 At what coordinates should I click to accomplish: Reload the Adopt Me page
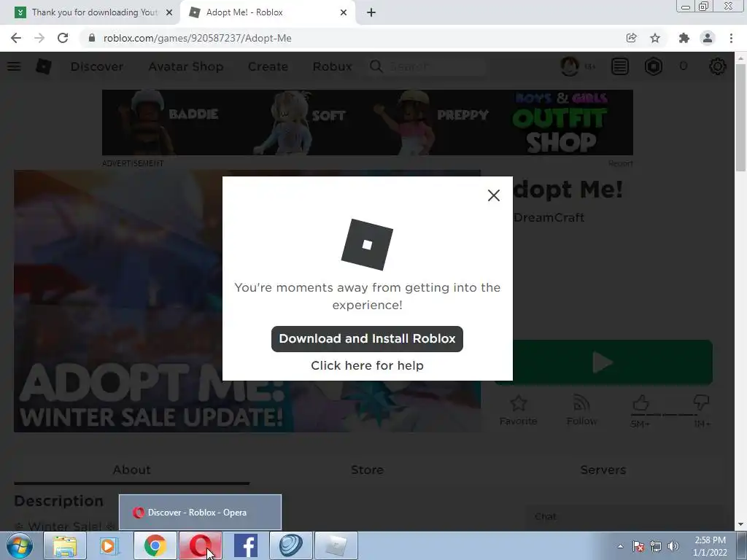pyautogui.click(x=63, y=38)
